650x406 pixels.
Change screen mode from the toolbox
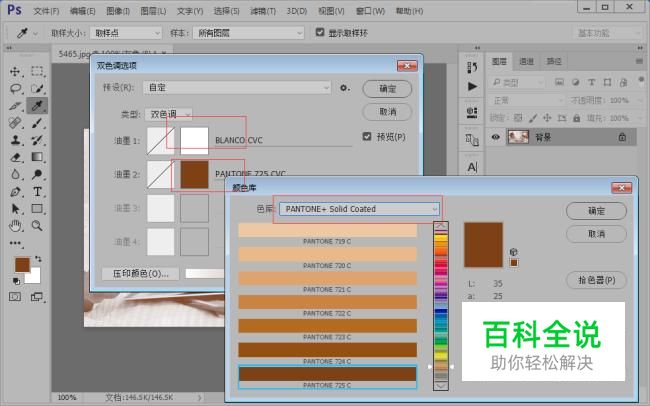tap(37, 297)
